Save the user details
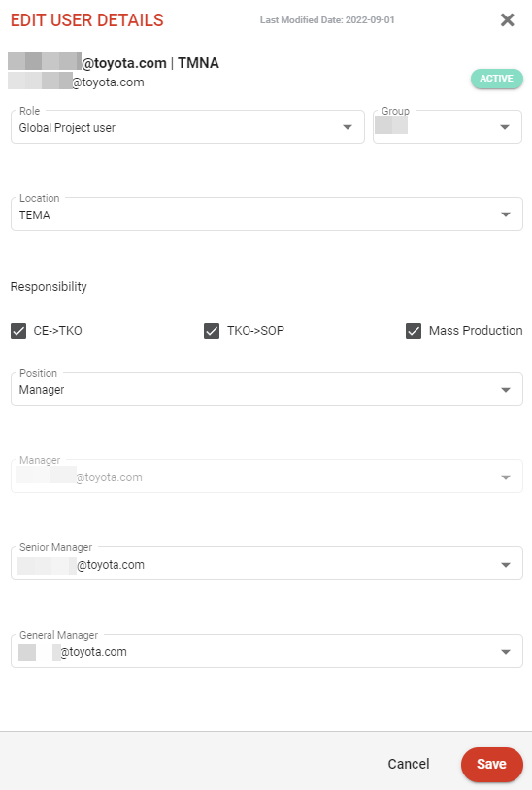The height and width of the screenshot is (790, 532). coord(491,764)
